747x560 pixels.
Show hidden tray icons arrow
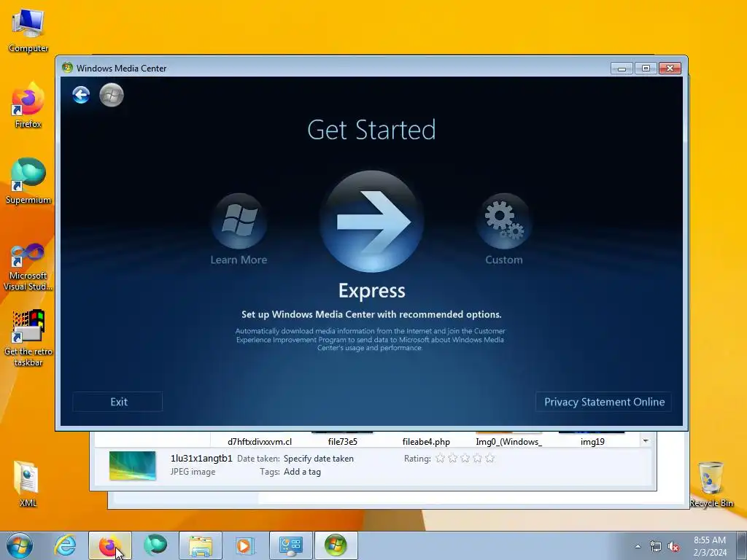tap(638, 546)
